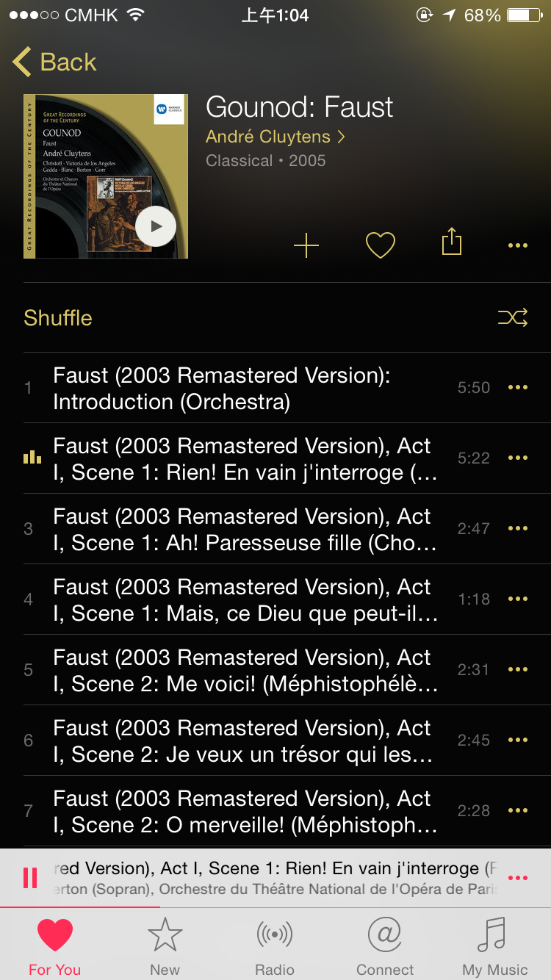Image resolution: width=551 pixels, height=980 pixels.
Task: Tap the share icon for album
Action: 452,242
